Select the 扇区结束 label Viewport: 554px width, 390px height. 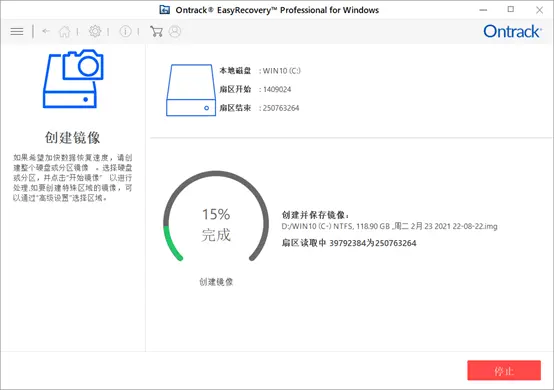[x=235, y=108]
